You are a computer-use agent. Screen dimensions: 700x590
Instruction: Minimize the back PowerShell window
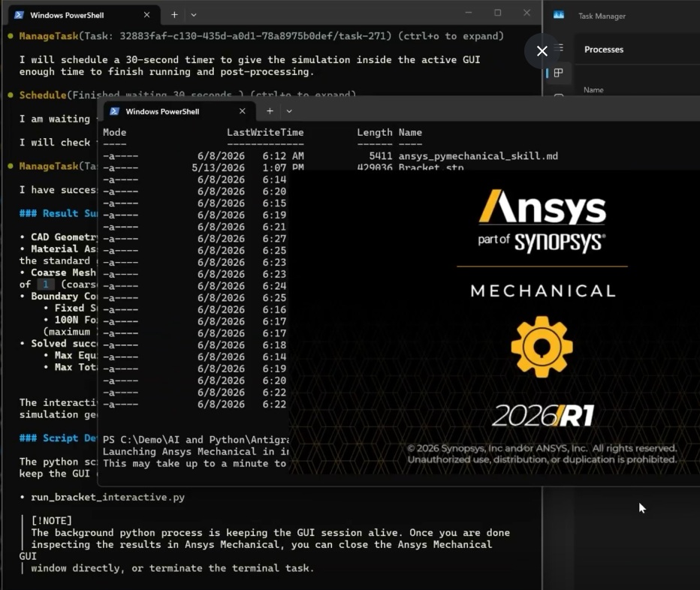469,13
